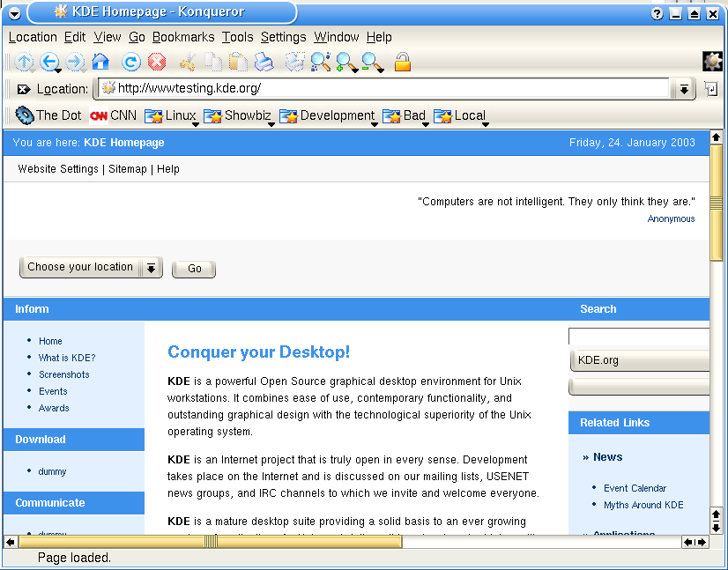Open the CNN bookmark
728x570 pixels.
click(113, 115)
